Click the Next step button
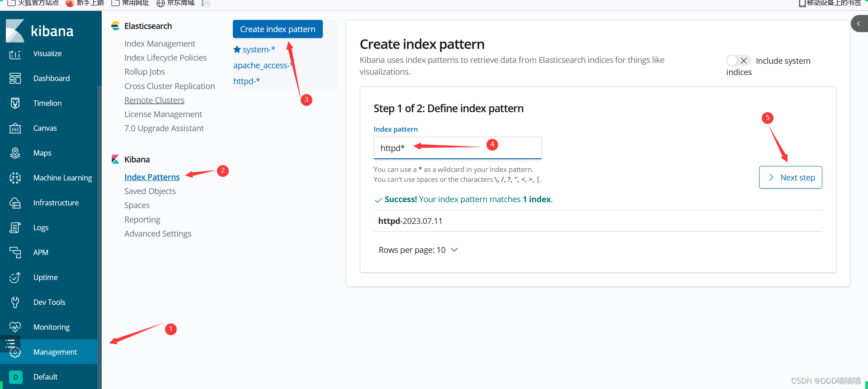 pos(790,177)
